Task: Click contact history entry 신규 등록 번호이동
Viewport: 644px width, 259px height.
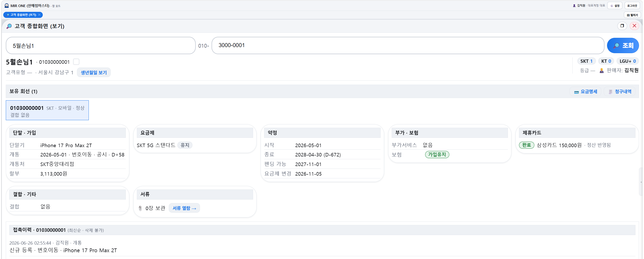Action: [63, 250]
